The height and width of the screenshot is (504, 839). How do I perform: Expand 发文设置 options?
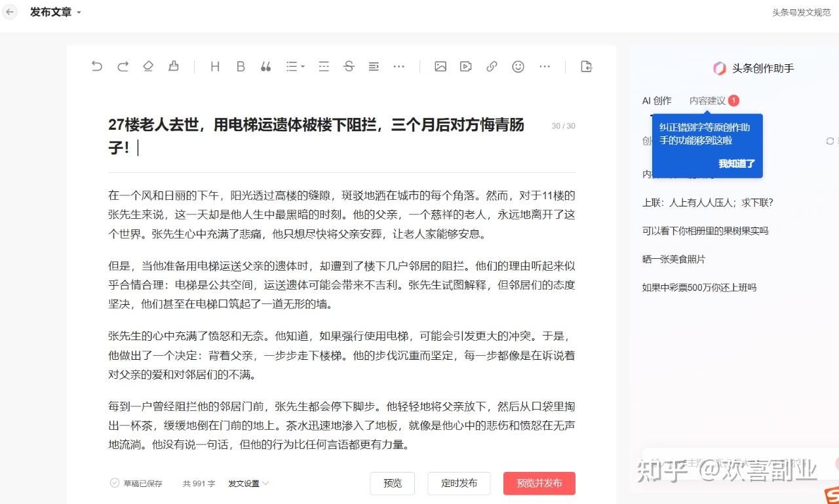click(248, 484)
